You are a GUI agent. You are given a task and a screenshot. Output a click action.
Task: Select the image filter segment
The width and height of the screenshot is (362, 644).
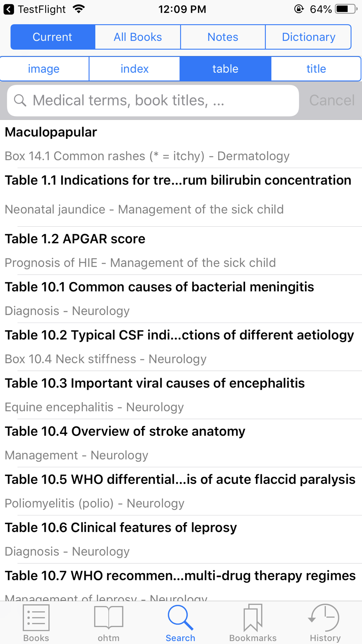44,69
